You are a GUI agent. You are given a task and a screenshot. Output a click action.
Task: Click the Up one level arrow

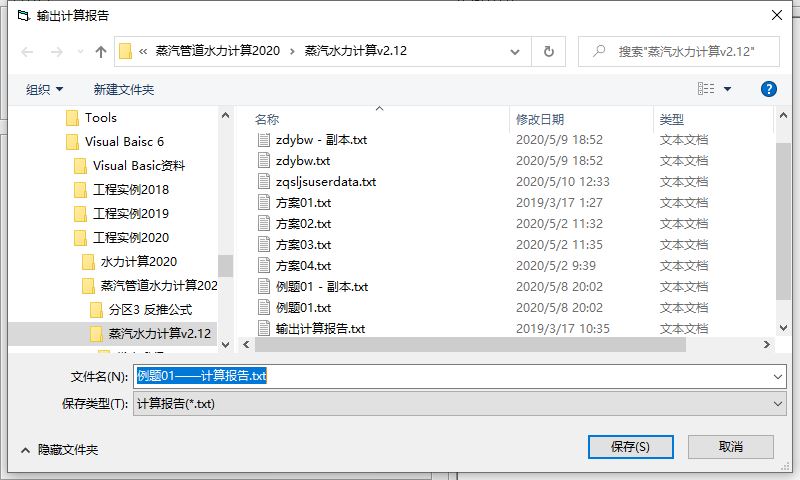coord(100,51)
